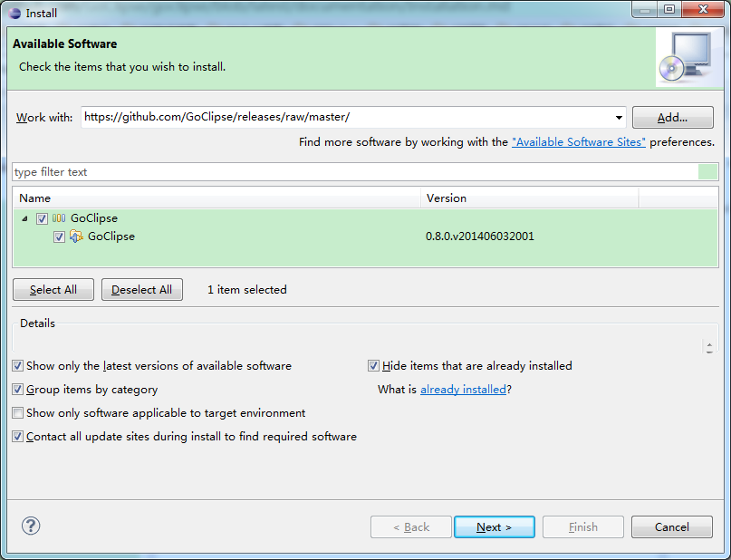Screen dimensions: 731x560
Task: Click the Deselect All button
Action: [x=141, y=290]
